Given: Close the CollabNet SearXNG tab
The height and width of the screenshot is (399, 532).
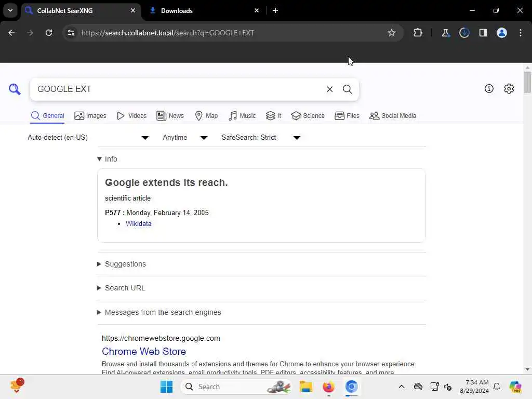Looking at the screenshot, I should coord(133,10).
